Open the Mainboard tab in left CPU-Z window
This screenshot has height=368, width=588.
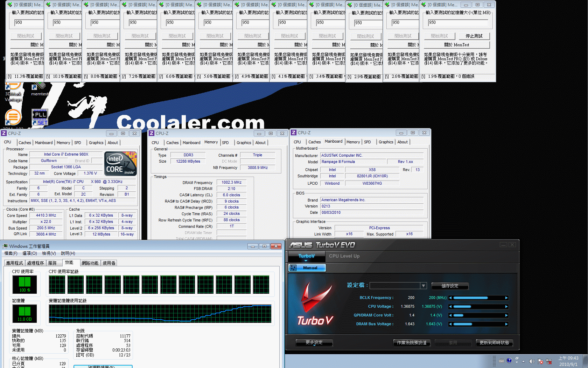point(44,143)
